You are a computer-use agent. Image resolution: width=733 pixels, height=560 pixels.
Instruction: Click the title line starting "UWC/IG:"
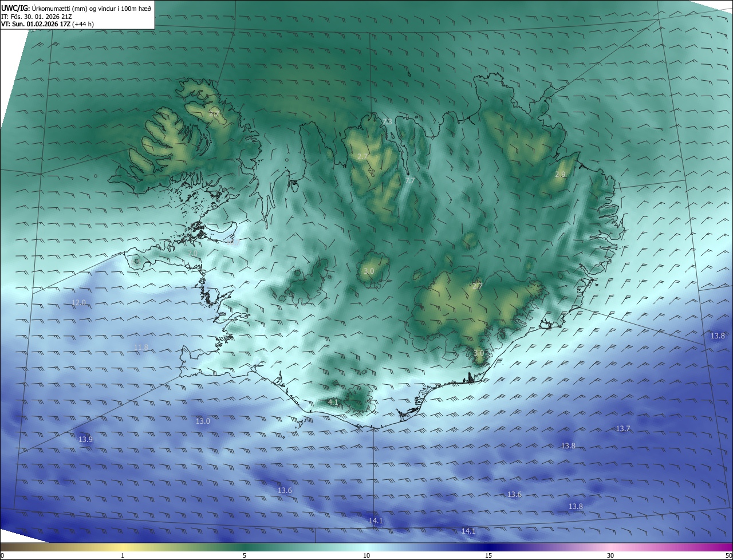click(x=76, y=7)
